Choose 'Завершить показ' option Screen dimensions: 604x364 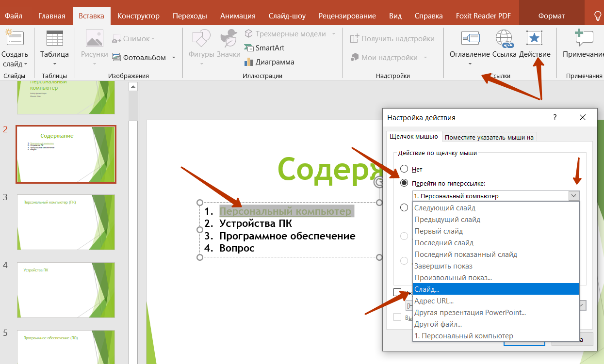(496, 266)
